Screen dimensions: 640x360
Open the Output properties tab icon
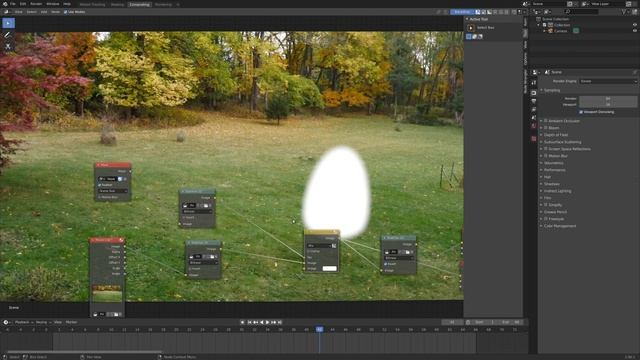pos(533,101)
